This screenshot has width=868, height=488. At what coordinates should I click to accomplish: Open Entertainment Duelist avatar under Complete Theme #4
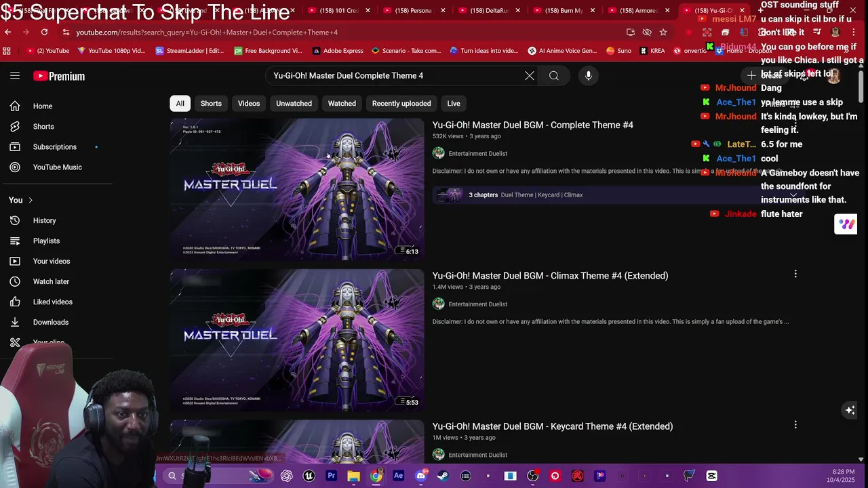pos(439,153)
